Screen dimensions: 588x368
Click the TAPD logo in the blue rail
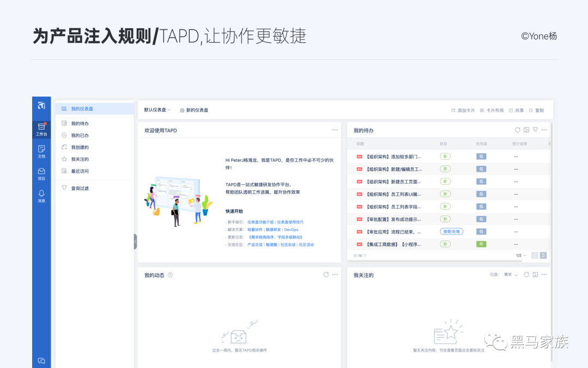pos(41,106)
